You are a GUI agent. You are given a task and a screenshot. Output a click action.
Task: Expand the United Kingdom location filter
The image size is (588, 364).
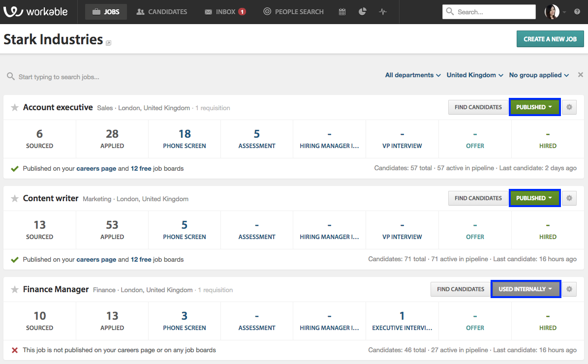[475, 75]
